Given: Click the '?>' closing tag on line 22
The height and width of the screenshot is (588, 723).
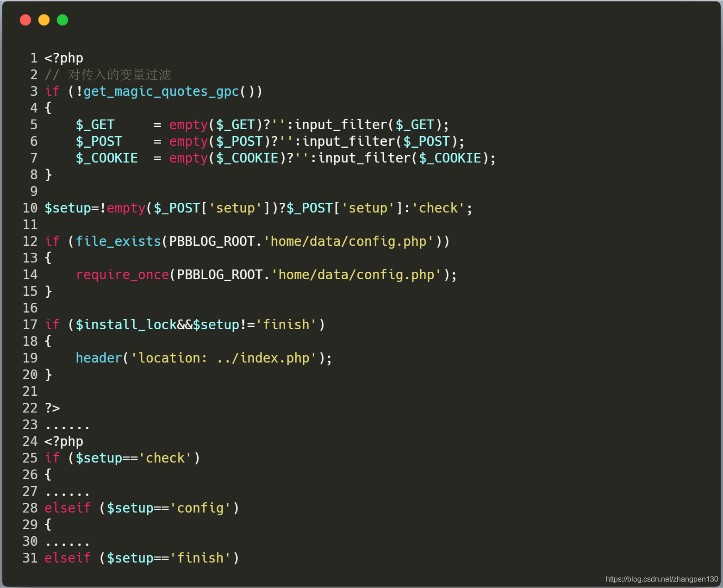Looking at the screenshot, I should [52, 408].
